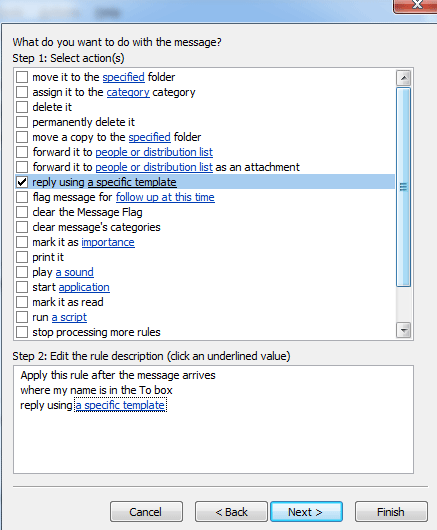The height and width of the screenshot is (530, 437).
Task: Open 'a specific template' link in Step 2
Action: 120,405
